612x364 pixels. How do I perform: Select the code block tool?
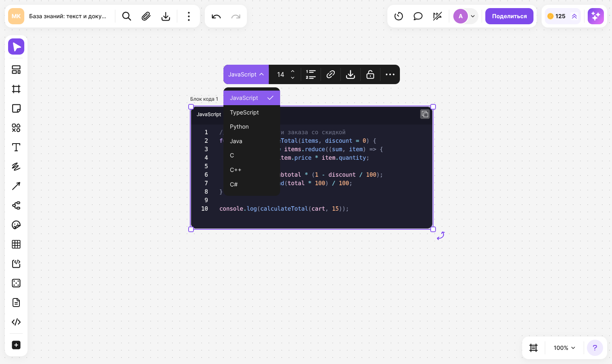click(16, 322)
